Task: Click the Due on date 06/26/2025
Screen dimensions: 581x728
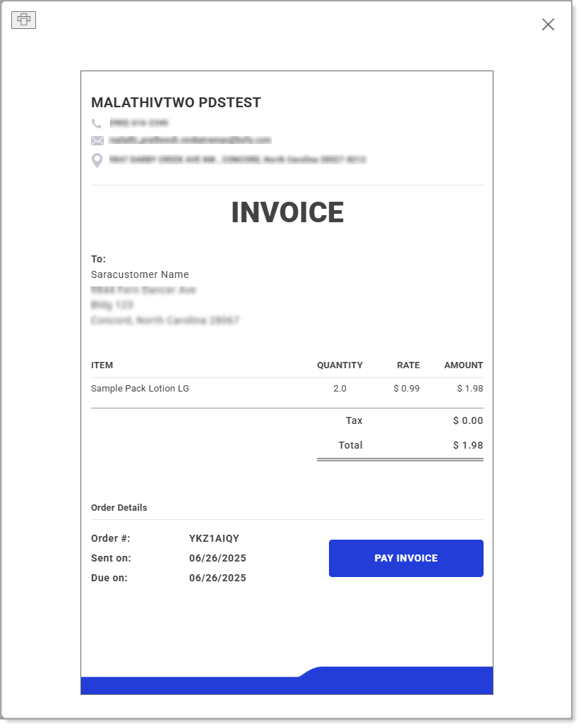Action: 219,578
